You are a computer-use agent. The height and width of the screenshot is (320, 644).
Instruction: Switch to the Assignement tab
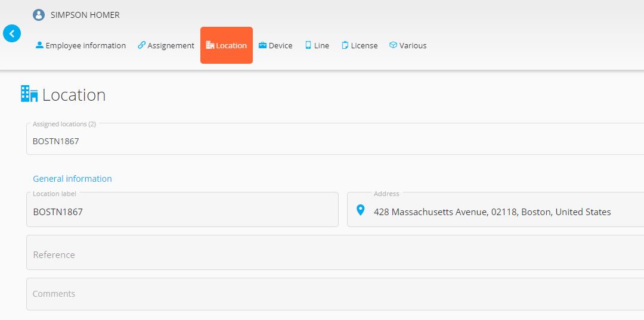point(166,45)
